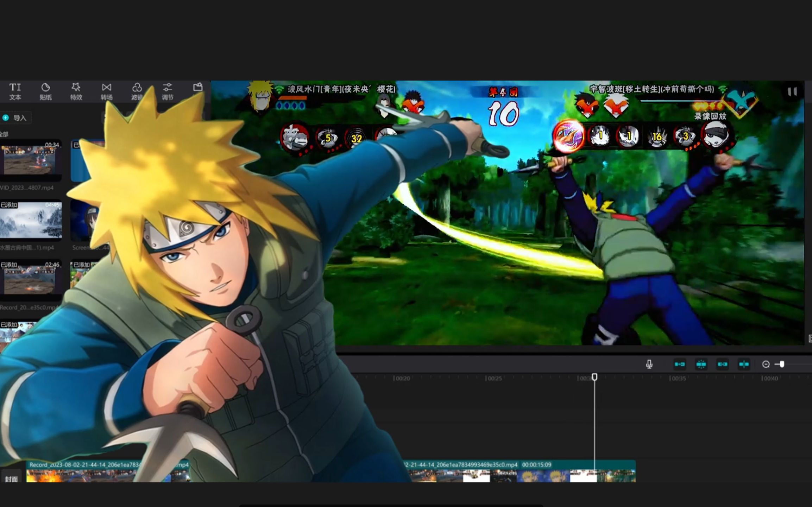This screenshot has height=507, width=812.
Task: Open the 特效 effects panel
Action: coord(76,91)
